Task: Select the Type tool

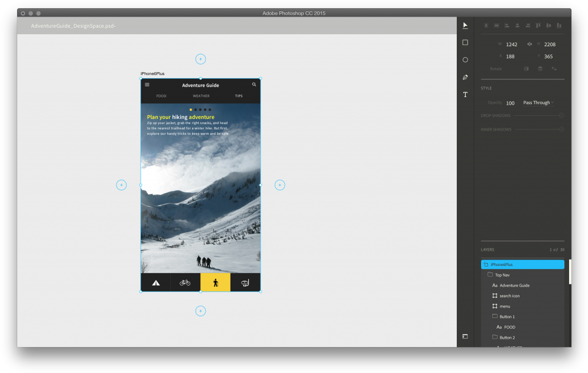Action: (465, 94)
